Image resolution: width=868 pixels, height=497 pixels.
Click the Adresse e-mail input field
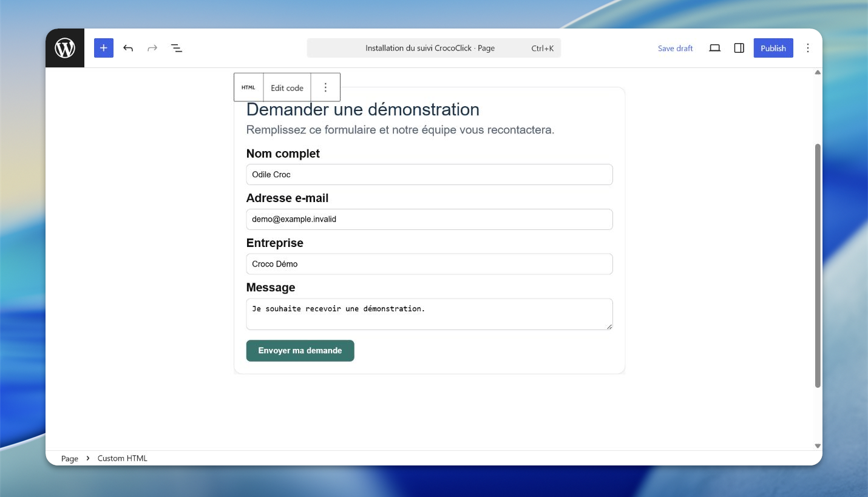[429, 219]
